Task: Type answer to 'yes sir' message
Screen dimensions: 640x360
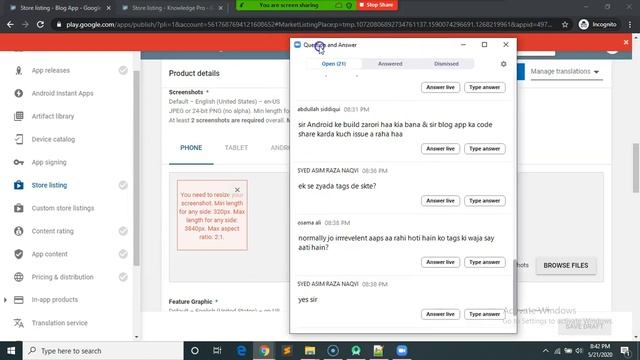Action: (x=484, y=314)
